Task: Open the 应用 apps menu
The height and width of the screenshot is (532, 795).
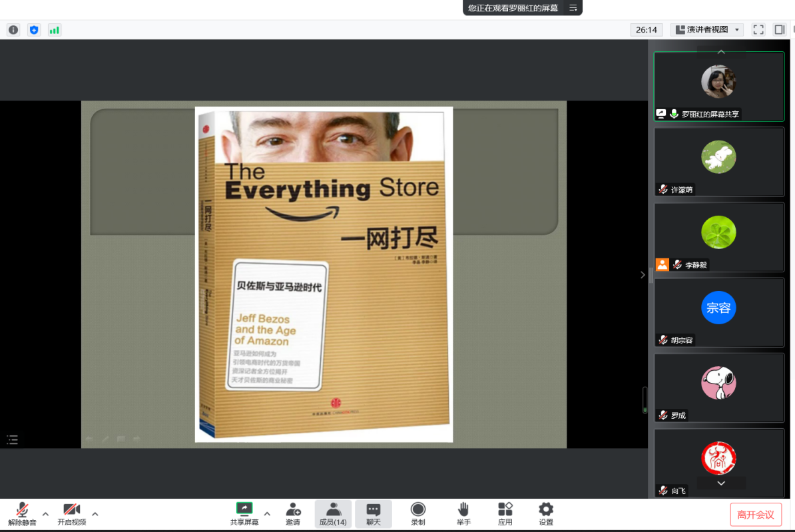Action: pos(505,514)
